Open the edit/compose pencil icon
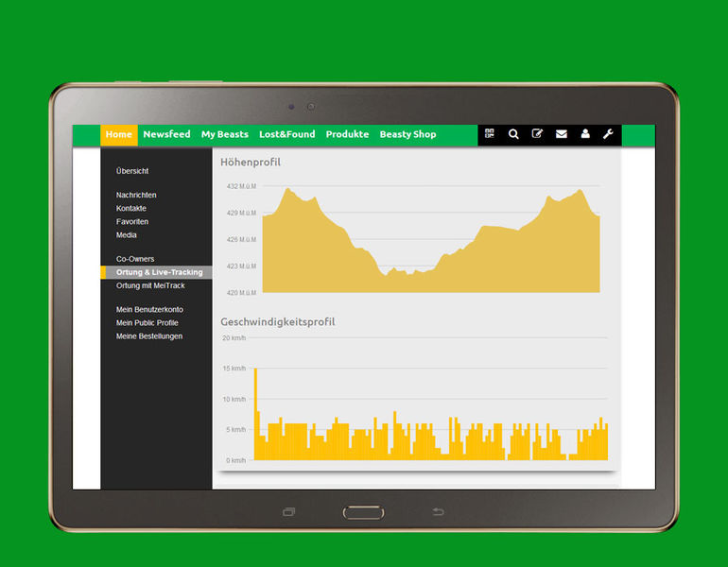 coord(537,133)
